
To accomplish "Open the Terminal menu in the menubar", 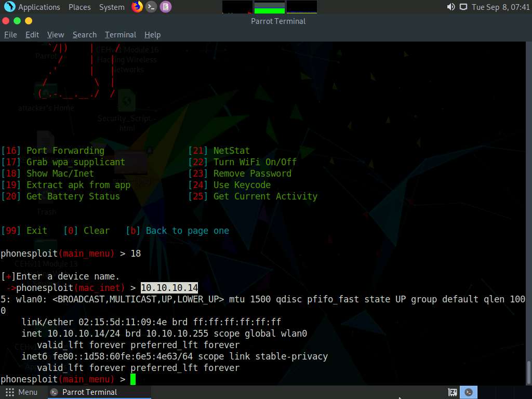I will coord(120,34).
